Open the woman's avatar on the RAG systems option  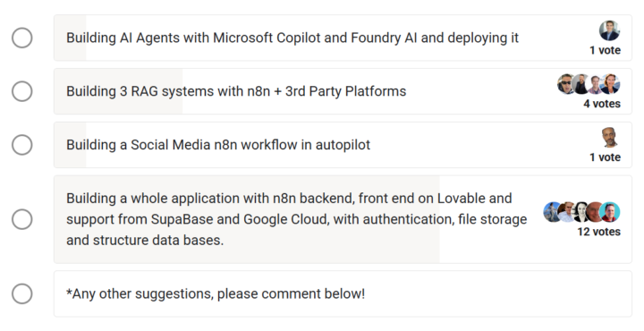pos(610,84)
